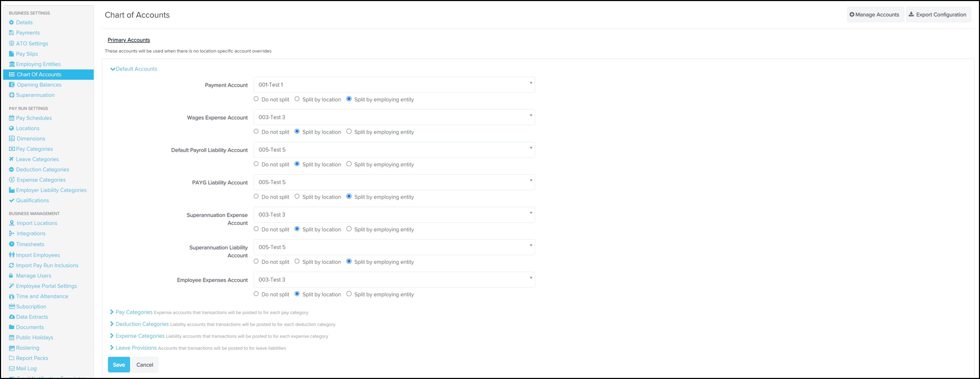980x379 pixels.
Task: Click the Export Configuration button
Action: pyautogui.click(x=938, y=15)
